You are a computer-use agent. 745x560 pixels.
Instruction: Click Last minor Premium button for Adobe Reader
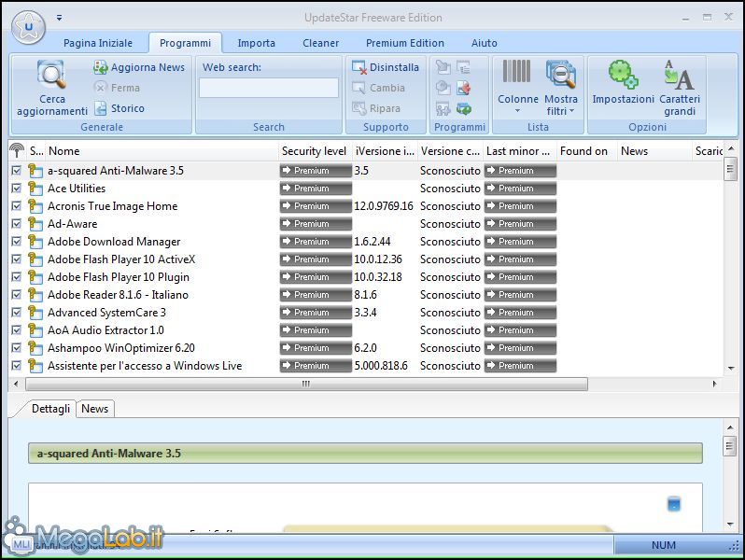point(520,295)
